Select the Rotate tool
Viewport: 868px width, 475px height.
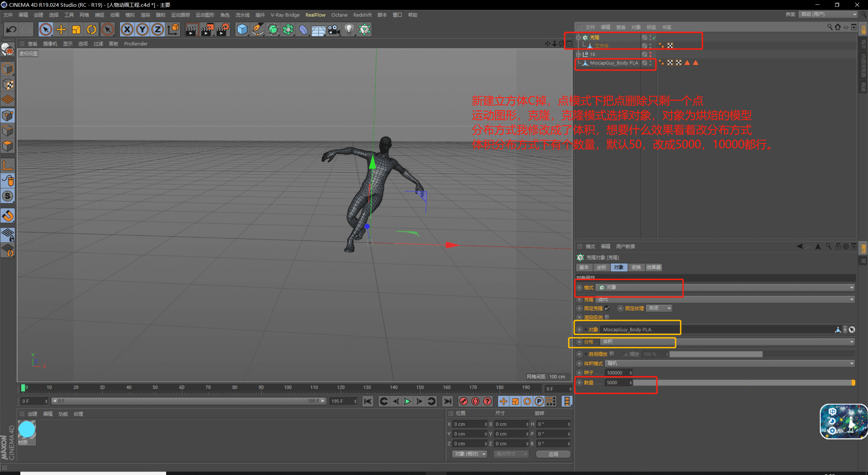[92, 30]
